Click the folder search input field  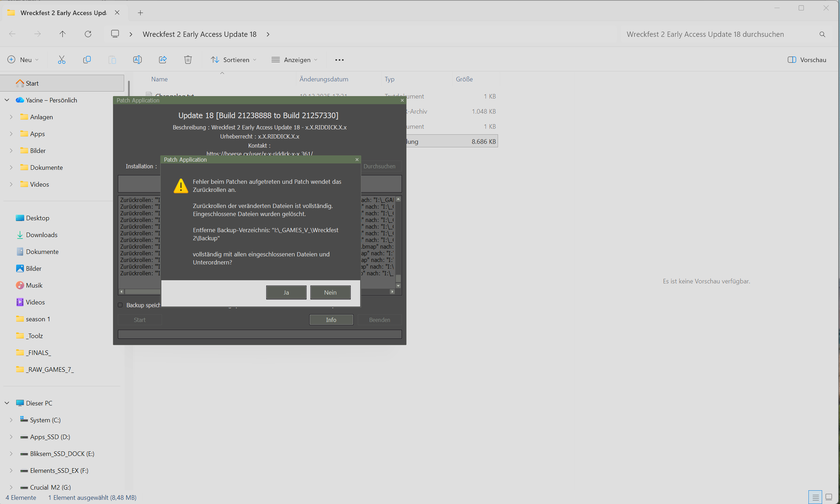coord(719,34)
